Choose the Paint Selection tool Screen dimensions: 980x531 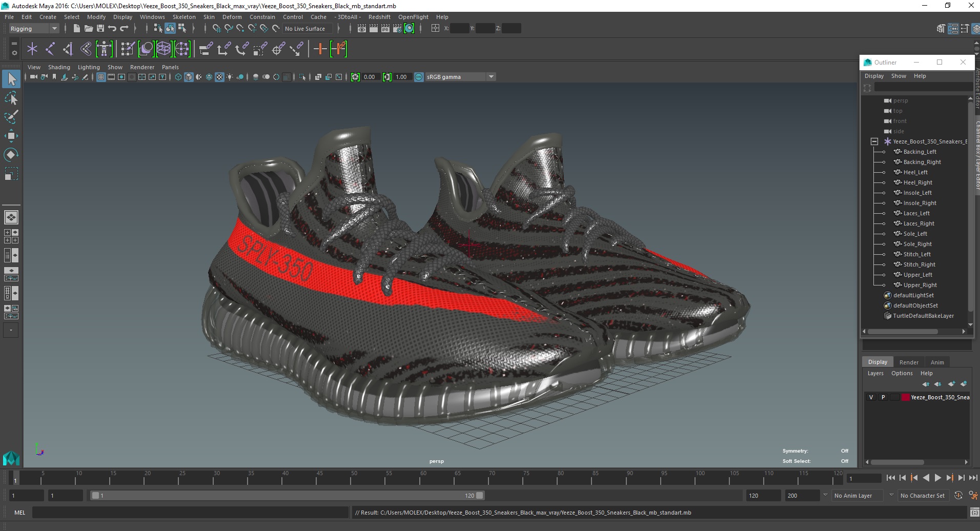coord(11,117)
